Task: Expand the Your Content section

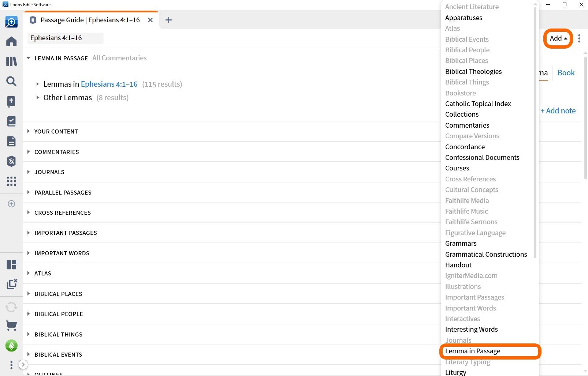Action: point(29,131)
